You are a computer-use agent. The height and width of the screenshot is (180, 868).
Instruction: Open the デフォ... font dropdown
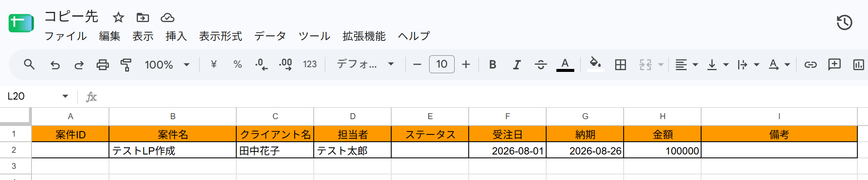(365, 65)
